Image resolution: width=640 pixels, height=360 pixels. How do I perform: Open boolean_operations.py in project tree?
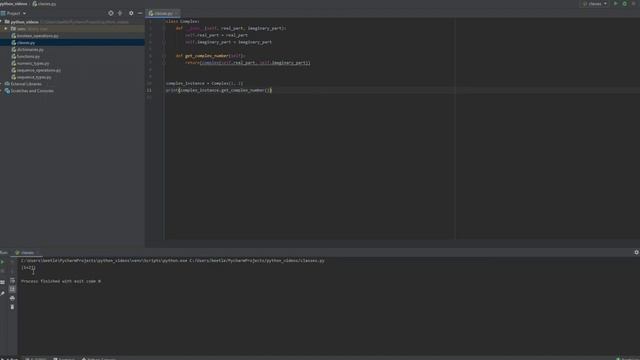(x=38, y=36)
